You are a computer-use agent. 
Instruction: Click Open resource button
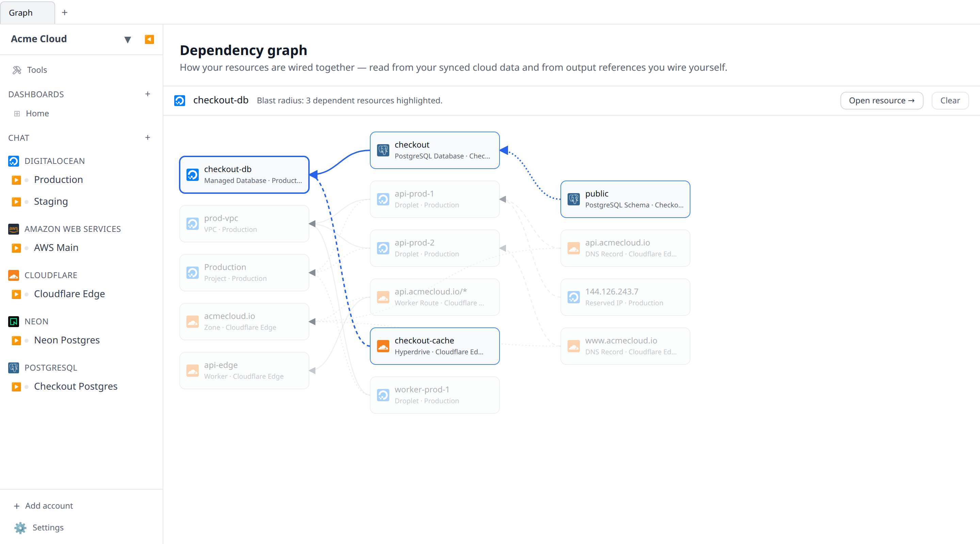point(881,101)
